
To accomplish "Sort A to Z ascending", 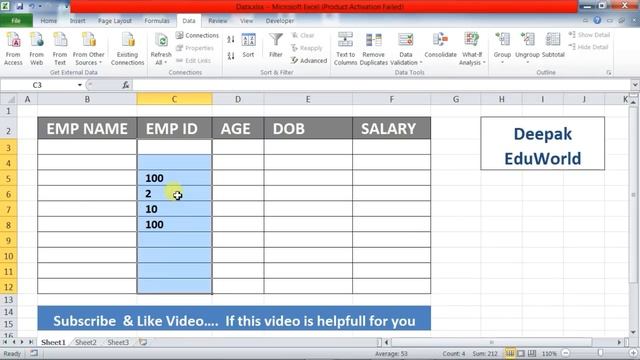I will coord(231,40).
